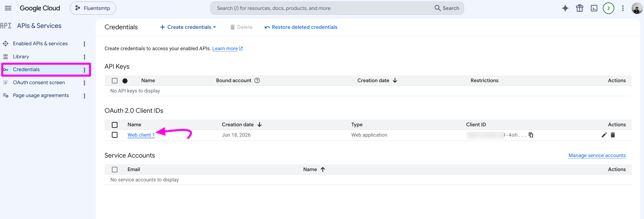Open Page usage agreements
The image size is (644, 219).
click(41, 95)
